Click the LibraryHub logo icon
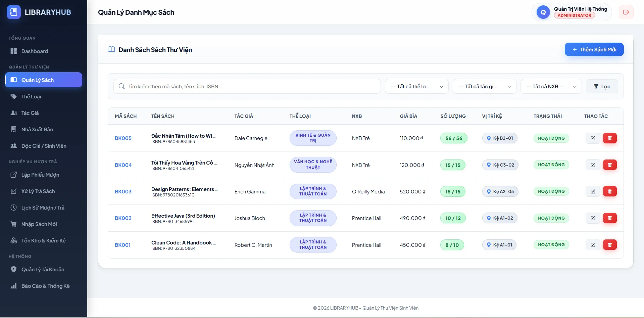This screenshot has width=644, height=318. pos(14,12)
